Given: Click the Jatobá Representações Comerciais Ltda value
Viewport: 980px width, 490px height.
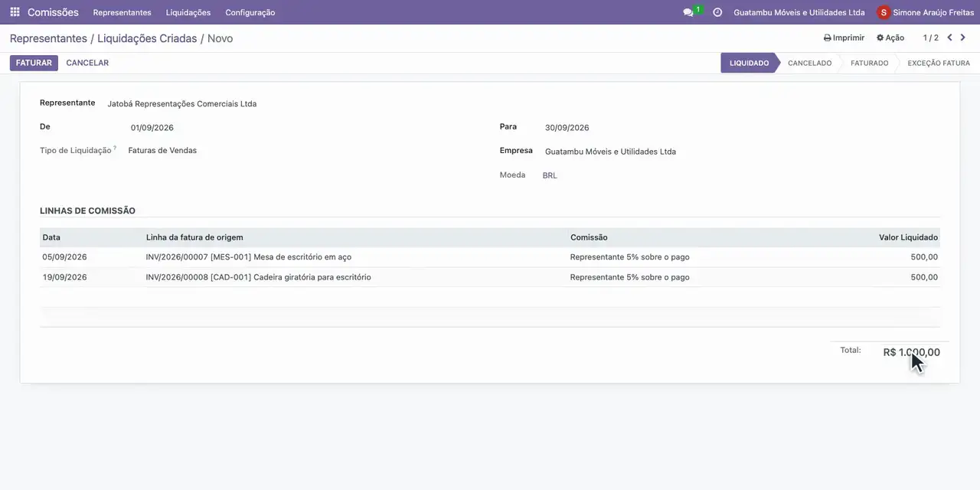Looking at the screenshot, I should [x=182, y=103].
